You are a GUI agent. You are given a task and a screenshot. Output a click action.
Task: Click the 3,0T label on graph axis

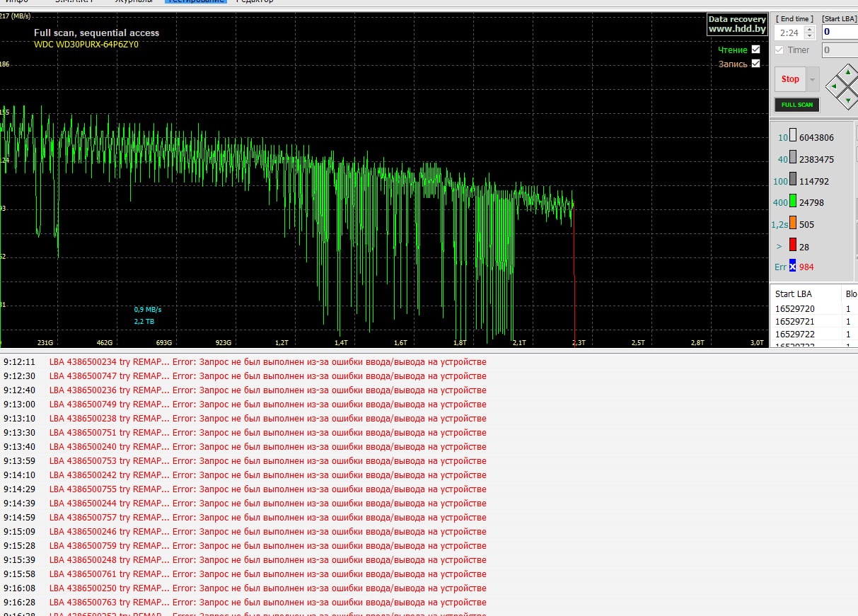tap(757, 343)
